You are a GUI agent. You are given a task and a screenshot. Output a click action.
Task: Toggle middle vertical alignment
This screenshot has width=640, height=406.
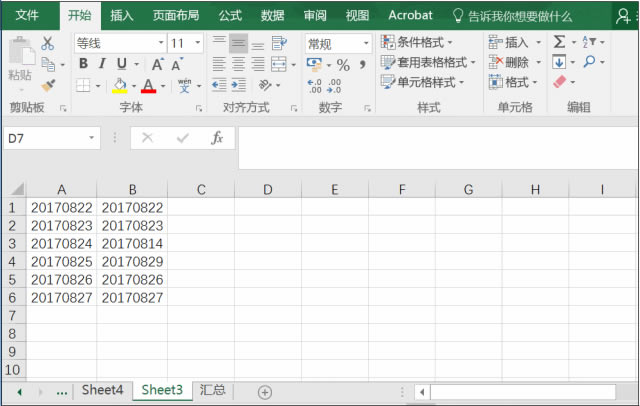coord(238,43)
